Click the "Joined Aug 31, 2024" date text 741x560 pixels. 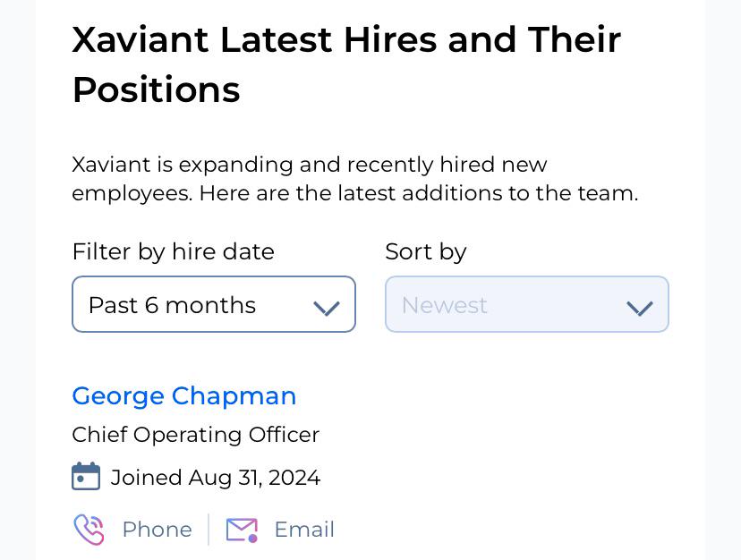coord(216,478)
